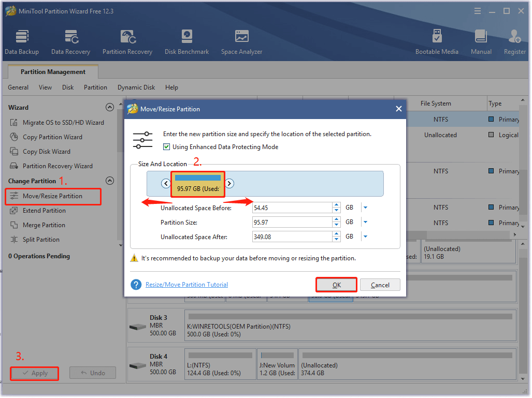This screenshot has height=398, width=532.
Task: Click the Move/Resize Partition sliders icon in sidebar
Action: (x=13, y=196)
